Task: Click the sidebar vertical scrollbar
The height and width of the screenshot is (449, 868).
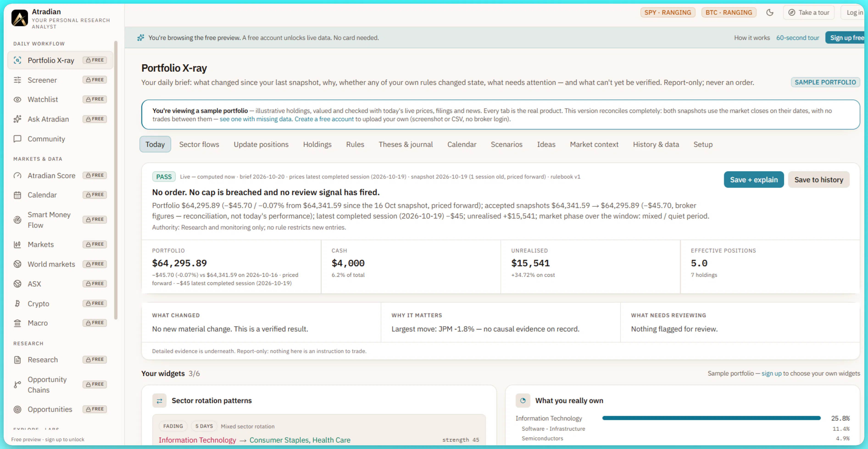Action: coord(116,180)
